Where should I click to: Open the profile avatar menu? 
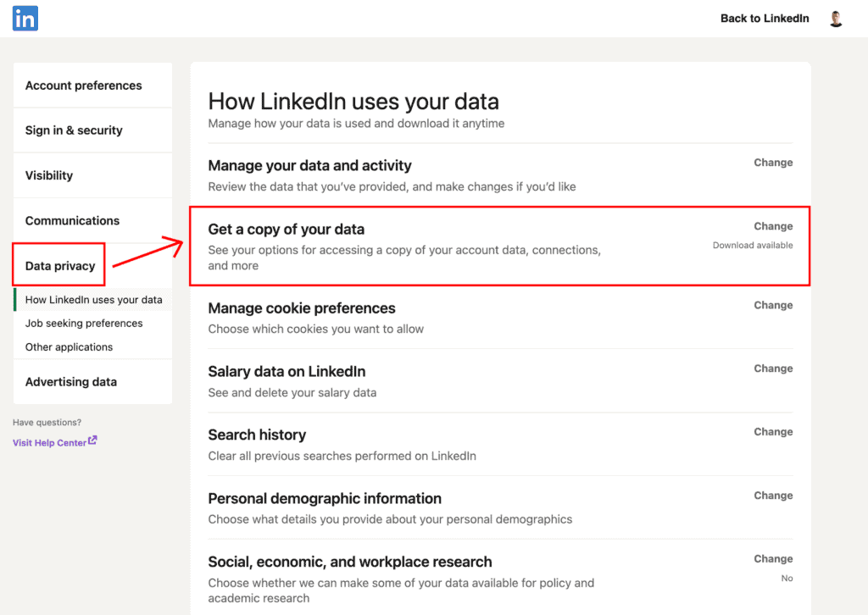tap(836, 19)
